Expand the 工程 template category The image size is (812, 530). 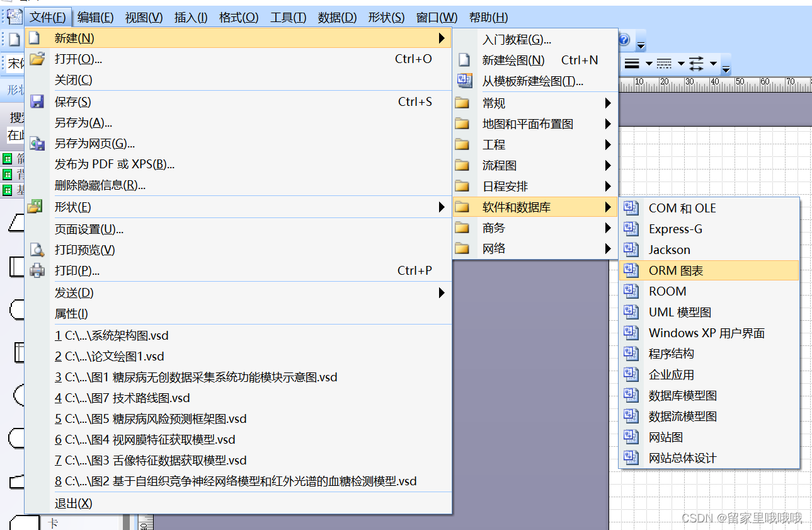[608, 144]
